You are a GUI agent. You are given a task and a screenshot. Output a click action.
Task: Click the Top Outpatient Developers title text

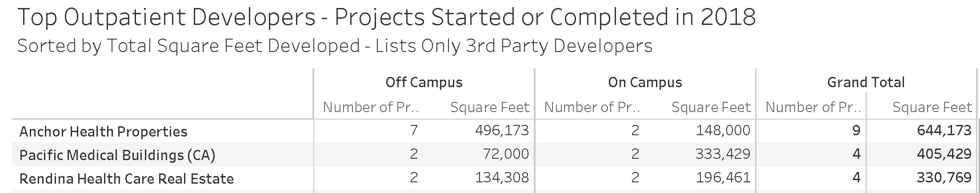(387, 18)
